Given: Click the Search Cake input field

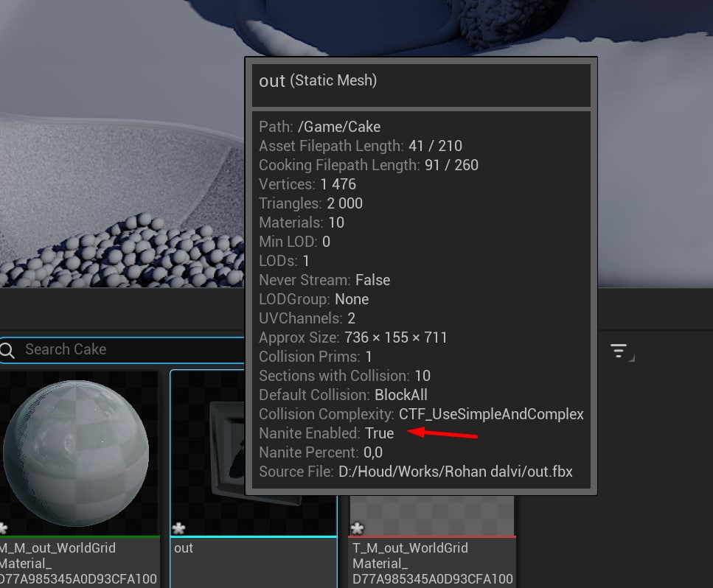Looking at the screenshot, I should [122, 349].
